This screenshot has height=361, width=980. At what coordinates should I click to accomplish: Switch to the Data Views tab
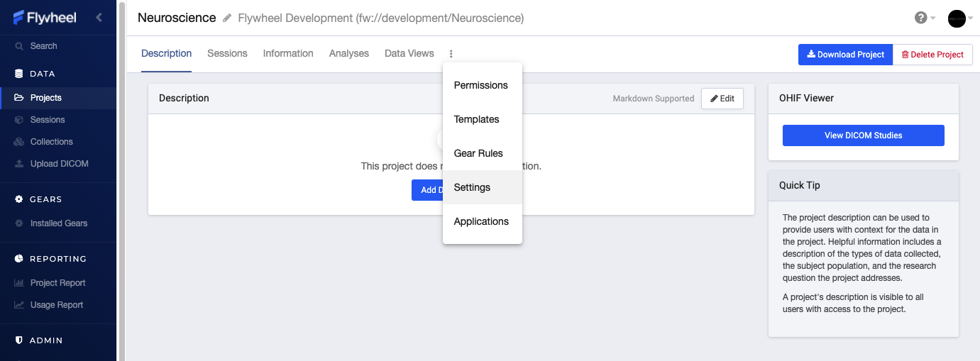click(x=409, y=53)
